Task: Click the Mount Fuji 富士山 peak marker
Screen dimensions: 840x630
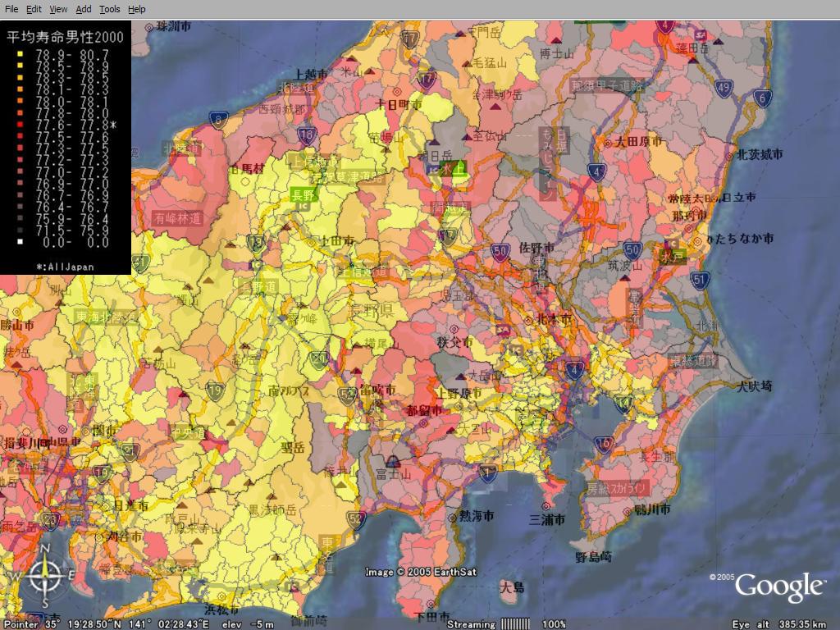Action: 394,461
